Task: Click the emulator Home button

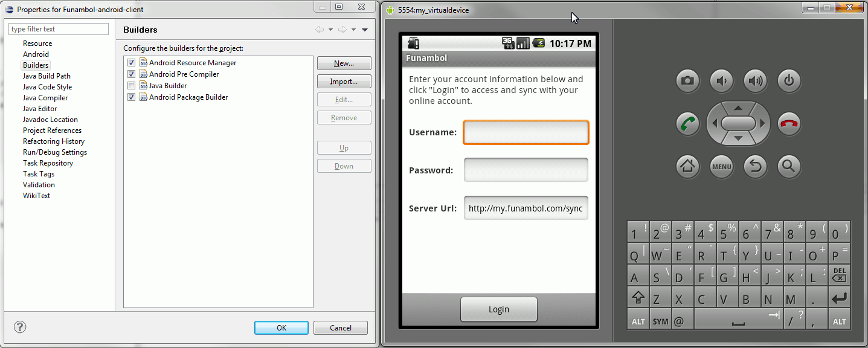Action: [x=688, y=166]
